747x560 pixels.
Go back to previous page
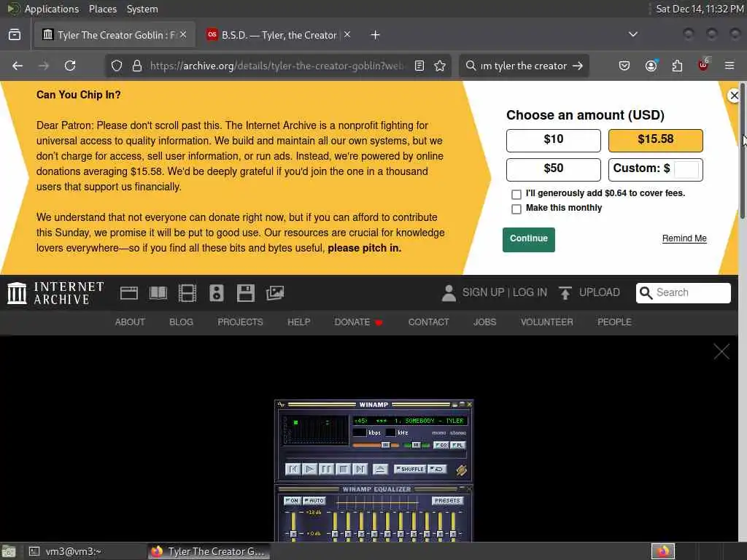[18, 66]
